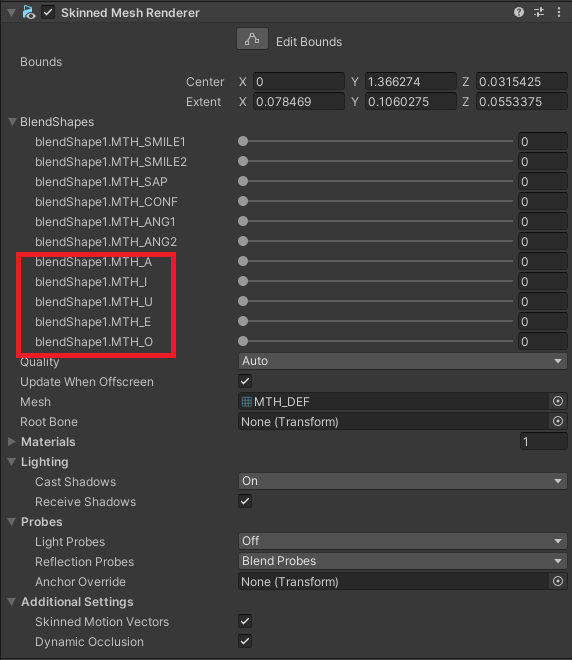Open the component presets icon
The image size is (572, 660).
(x=539, y=12)
